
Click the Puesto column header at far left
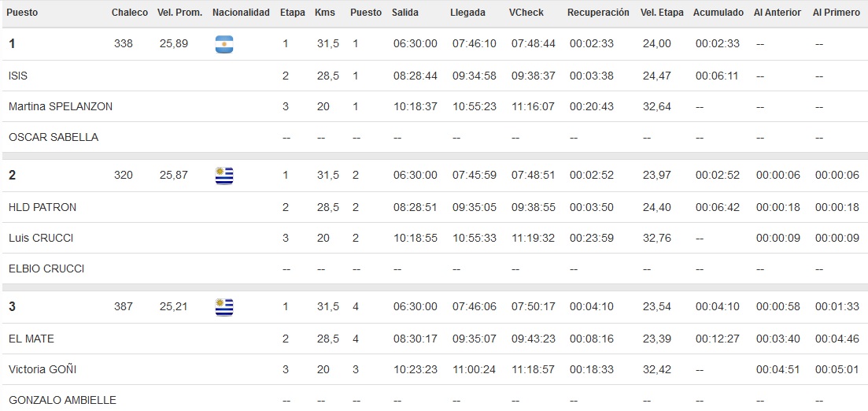pyautogui.click(x=22, y=12)
